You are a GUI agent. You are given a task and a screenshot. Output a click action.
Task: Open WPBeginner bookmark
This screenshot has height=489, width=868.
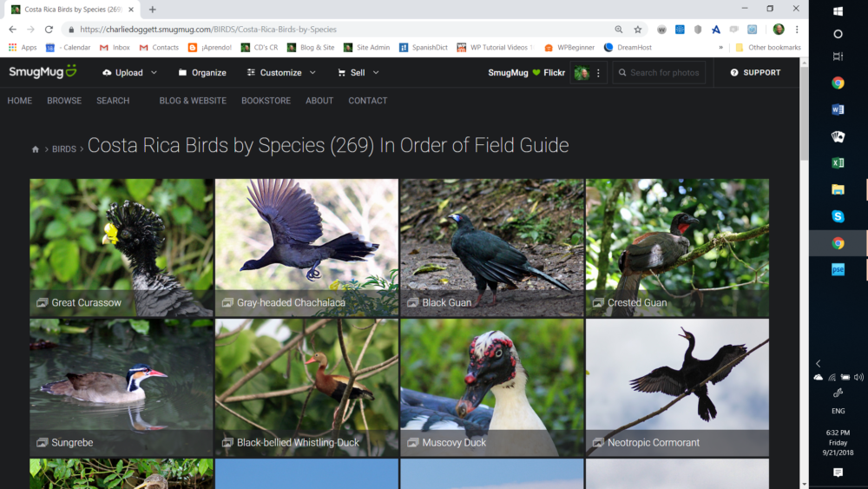click(x=569, y=48)
